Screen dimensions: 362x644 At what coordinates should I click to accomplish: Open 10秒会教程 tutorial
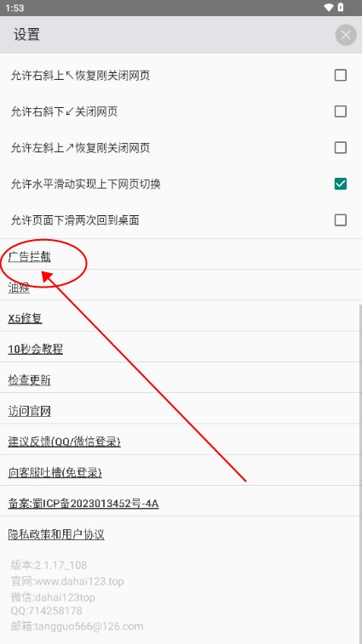coord(36,349)
